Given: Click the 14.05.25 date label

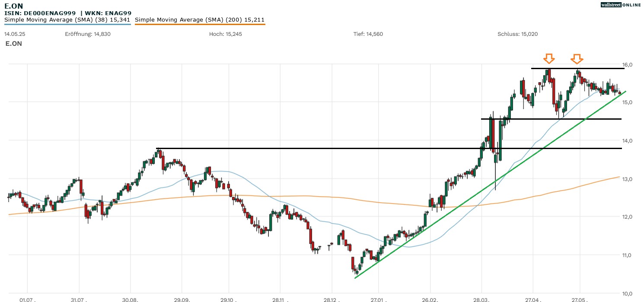Looking at the screenshot, I should pyautogui.click(x=15, y=34).
